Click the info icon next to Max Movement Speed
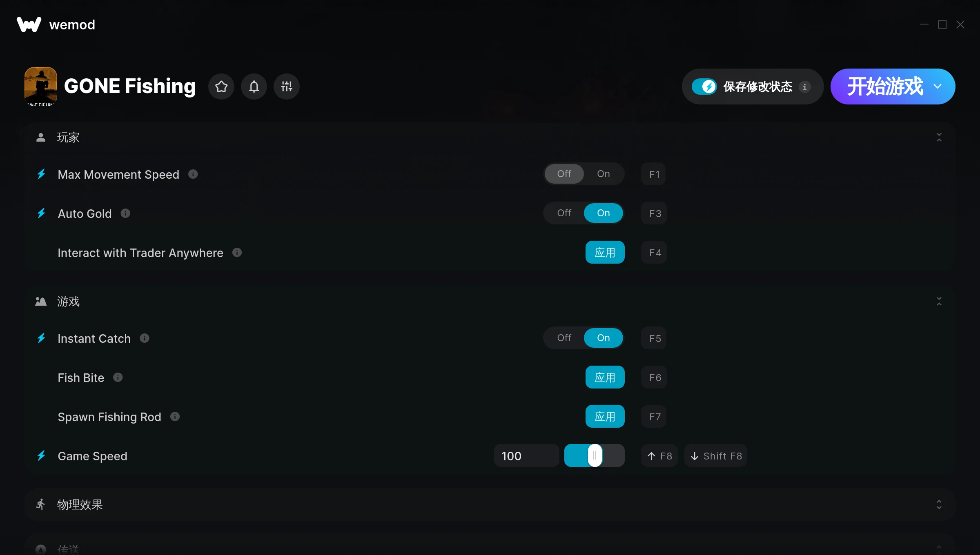Image resolution: width=980 pixels, height=555 pixels. [x=193, y=174]
